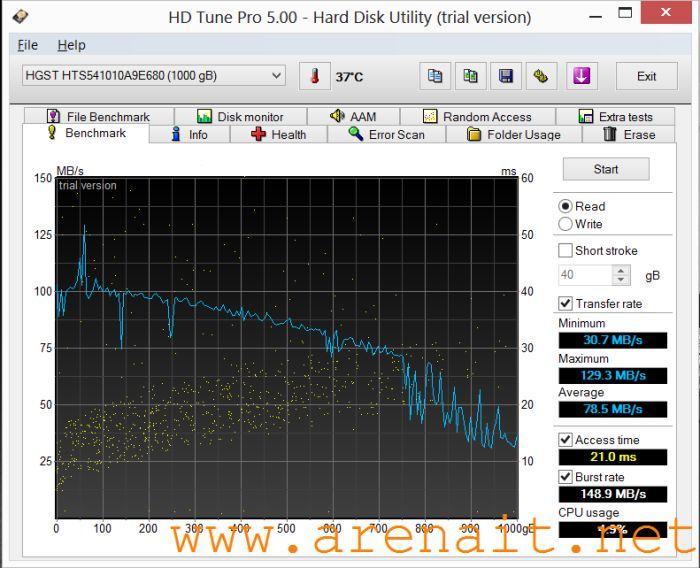Screen dimensions: 700x568
Task: Increase the short stroke value with up arrow
Action: point(622,270)
